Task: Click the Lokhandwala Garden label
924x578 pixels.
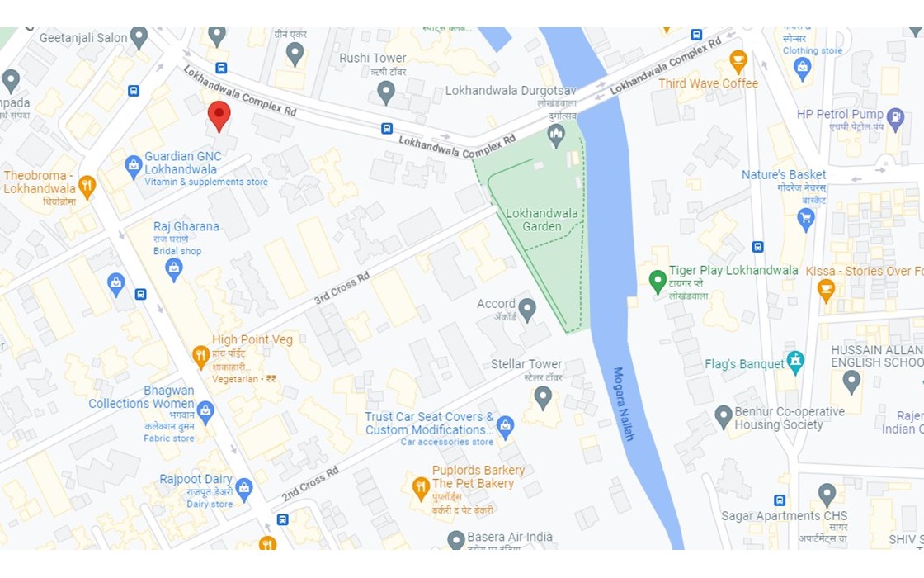Action: (x=542, y=220)
